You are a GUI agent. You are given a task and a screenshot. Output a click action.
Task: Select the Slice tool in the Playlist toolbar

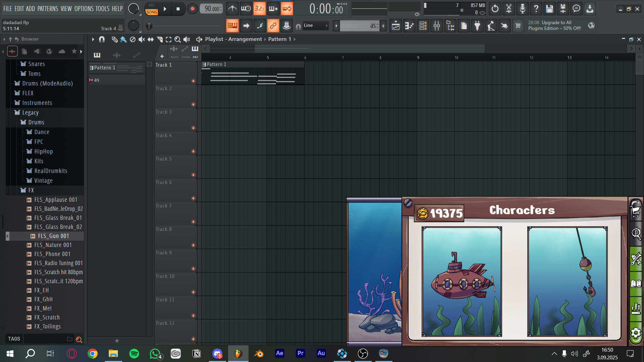(160, 39)
